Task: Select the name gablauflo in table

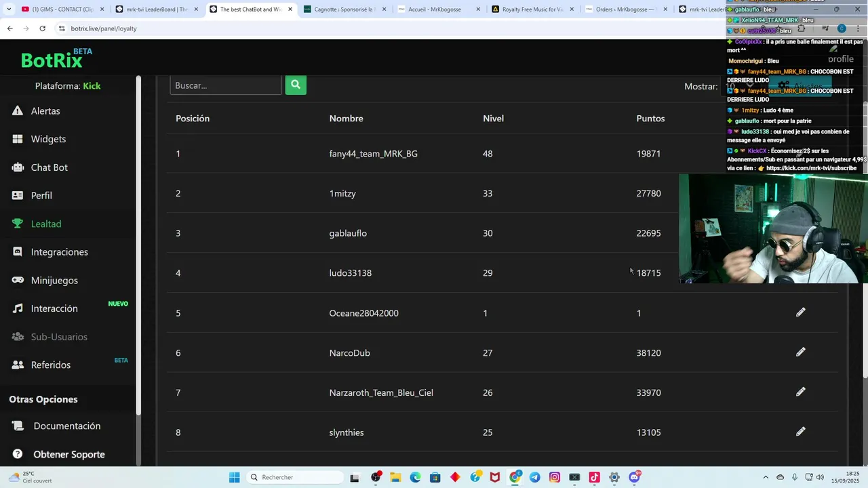Action: (348, 233)
